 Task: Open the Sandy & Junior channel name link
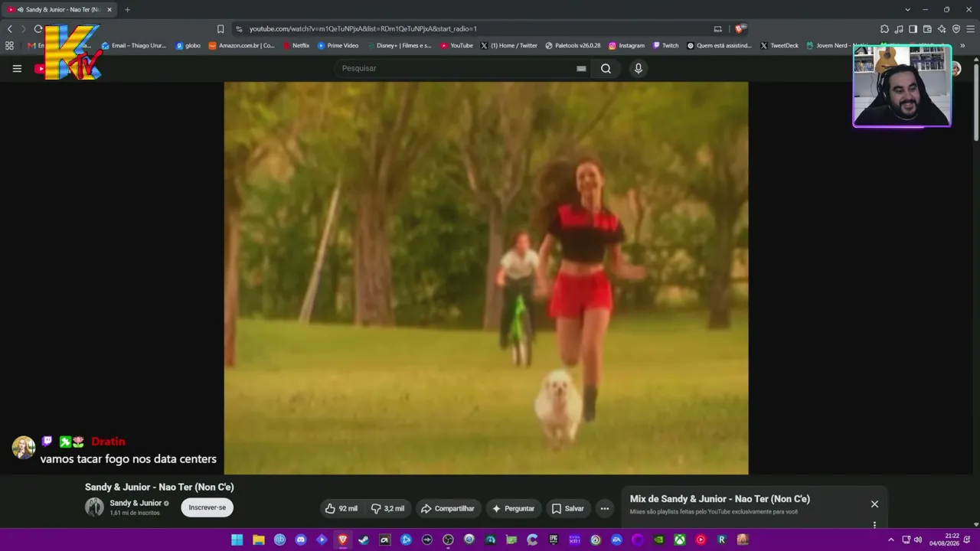click(x=136, y=503)
